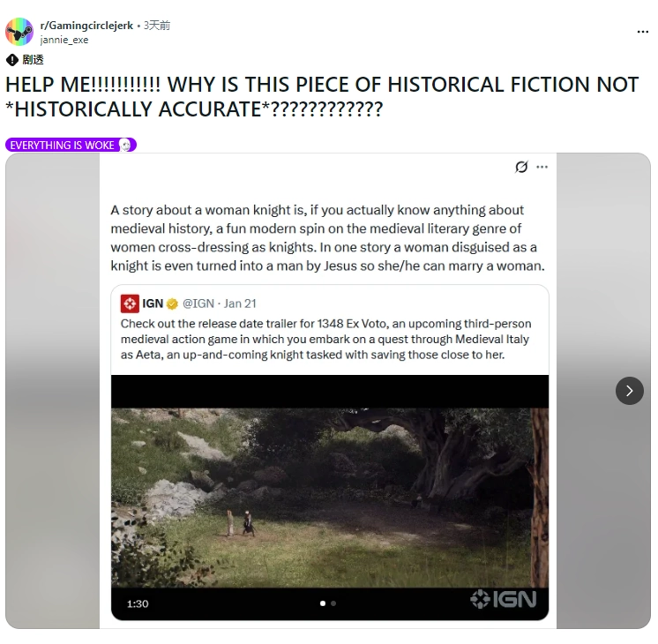Click the IGN red logo avatar
The image size is (658, 644).
(x=130, y=303)
